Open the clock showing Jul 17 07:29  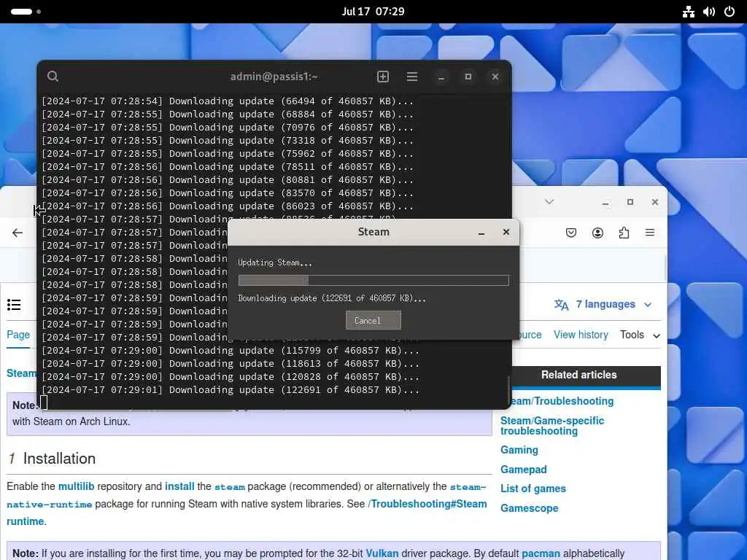373,12
